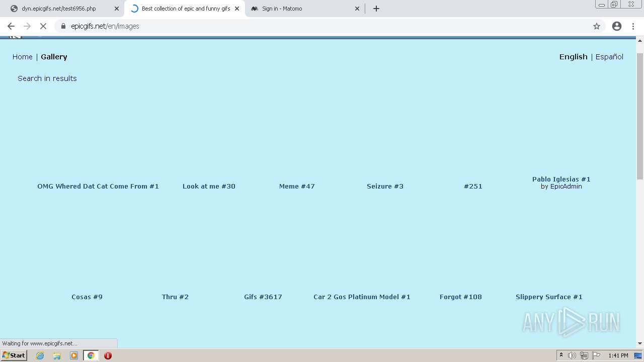
Task: Open the network tray icon
Action: 584,355
